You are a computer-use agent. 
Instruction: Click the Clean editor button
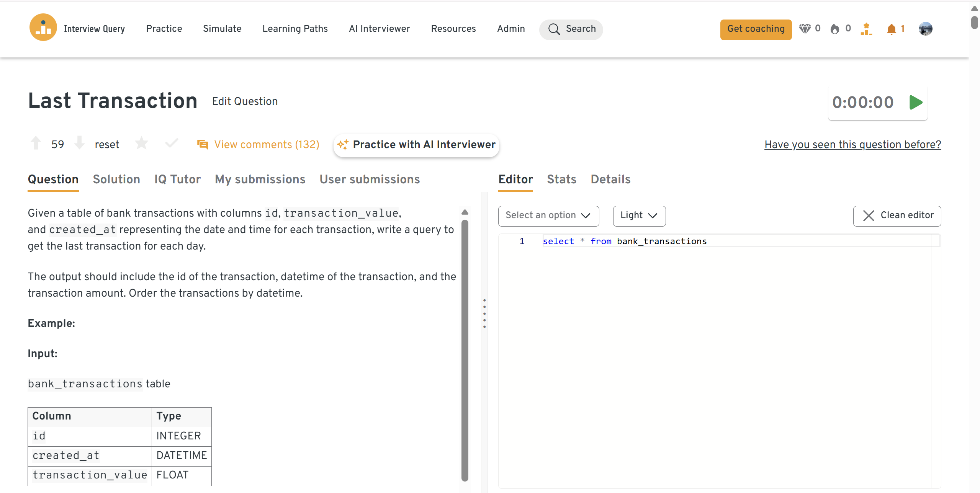pyautogui.click(x=897, y=216)
